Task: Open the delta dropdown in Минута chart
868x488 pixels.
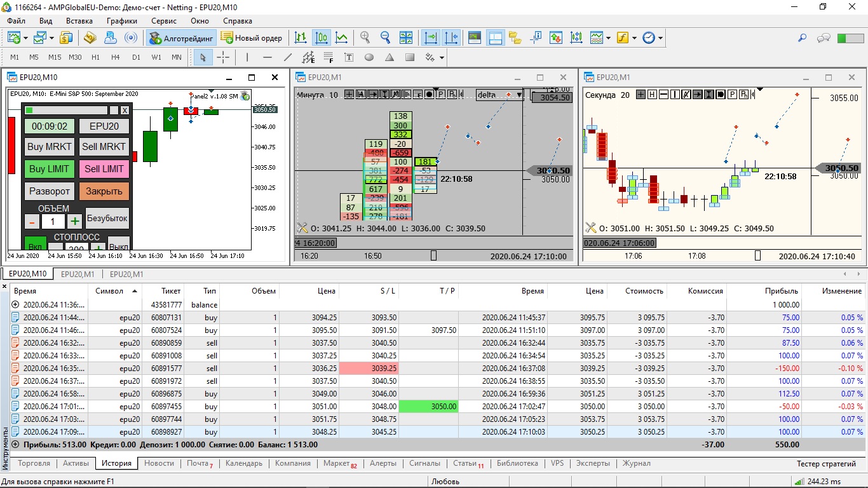Action: coord(520,95)
